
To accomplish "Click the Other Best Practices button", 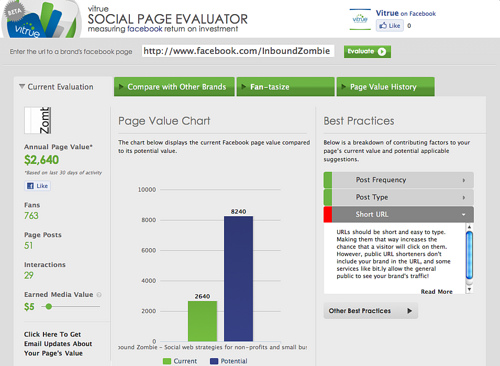I will click(x=370, y=311).
